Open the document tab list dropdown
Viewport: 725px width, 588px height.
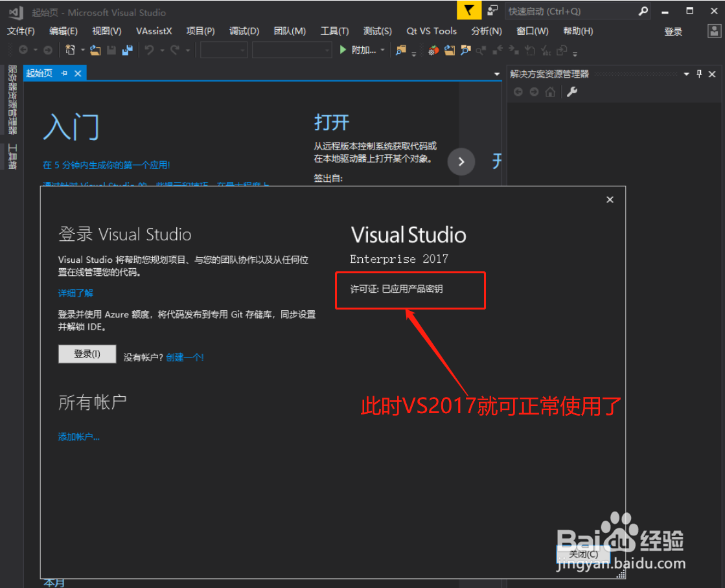[x=496, y=74]
